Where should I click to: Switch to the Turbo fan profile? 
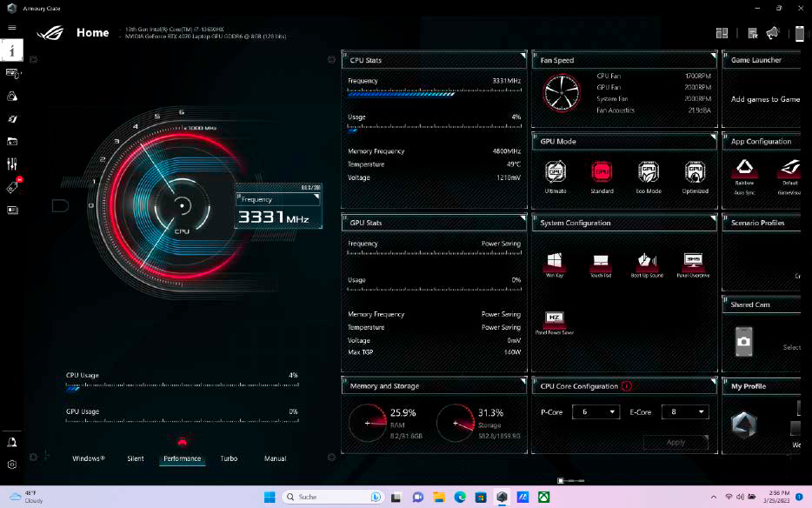coord(230,458)
